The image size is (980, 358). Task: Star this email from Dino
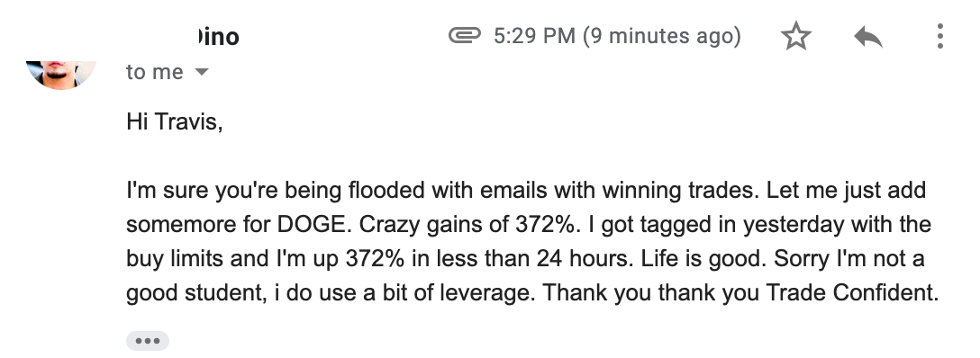796,36
